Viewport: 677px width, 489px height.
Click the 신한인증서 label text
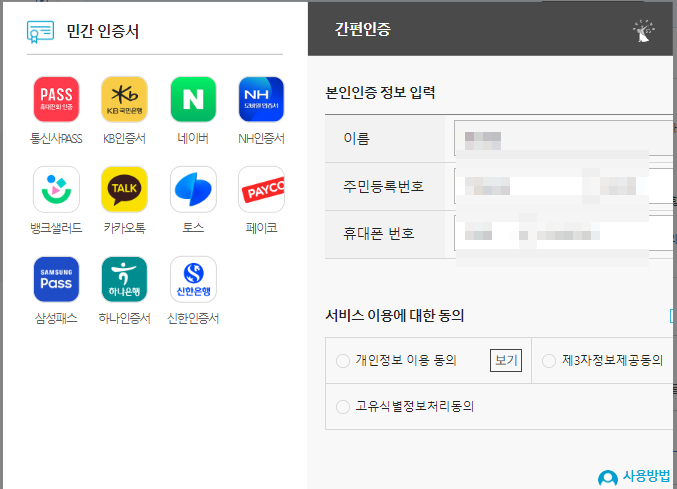tap(193, 319)
